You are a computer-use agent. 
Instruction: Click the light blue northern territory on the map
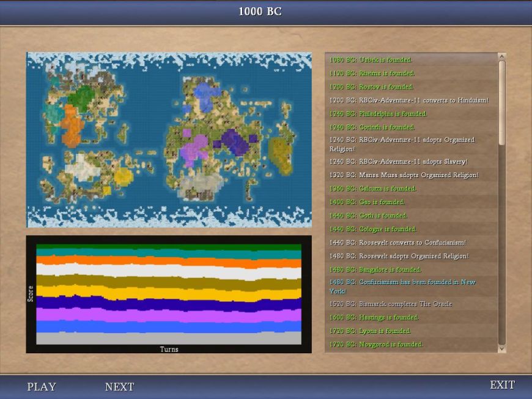(x=205, y=95)
